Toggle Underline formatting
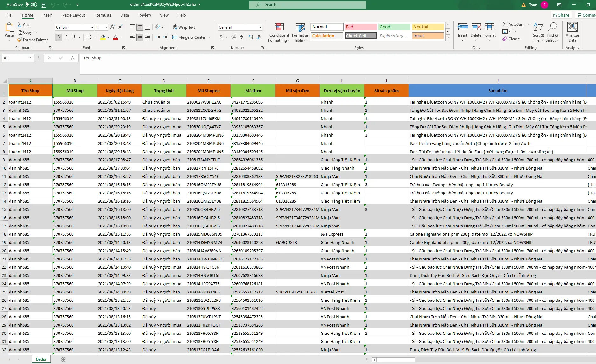The image size is (596, 364). (73, 37)
